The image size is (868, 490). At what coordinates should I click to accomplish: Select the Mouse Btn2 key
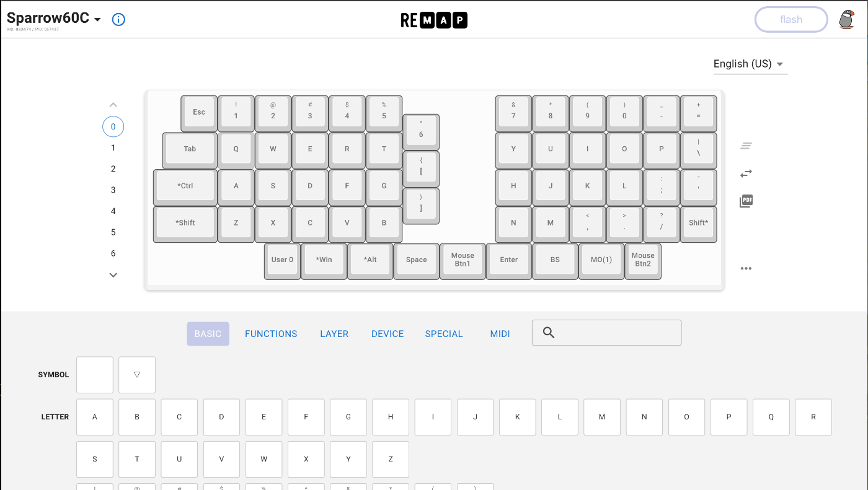(643, 261)
